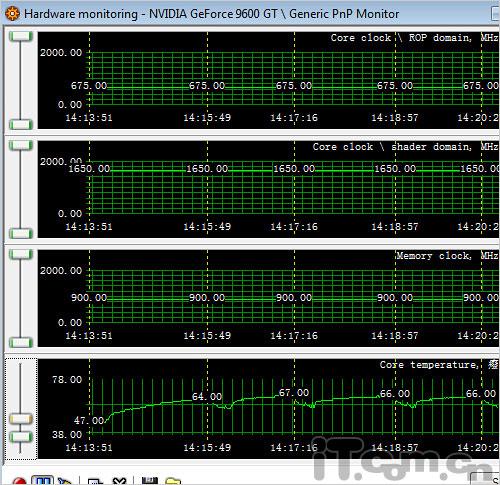Click 900.00 value at 14:15:49 in Memory graph
500x485 pixels.
coord(207,298)
